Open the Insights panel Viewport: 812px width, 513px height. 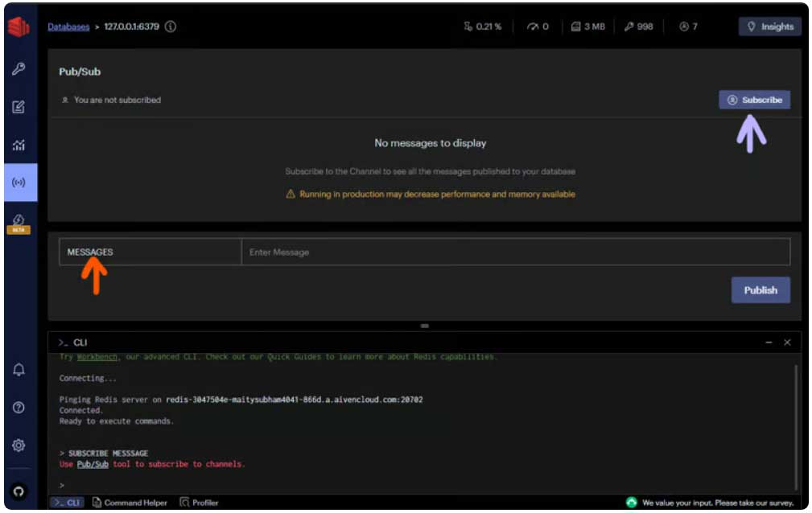769,27
